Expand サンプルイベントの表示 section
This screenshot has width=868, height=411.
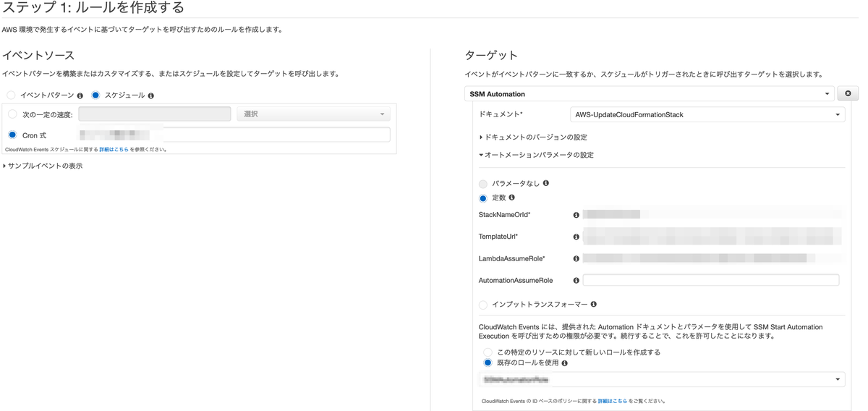click(43, 166)
